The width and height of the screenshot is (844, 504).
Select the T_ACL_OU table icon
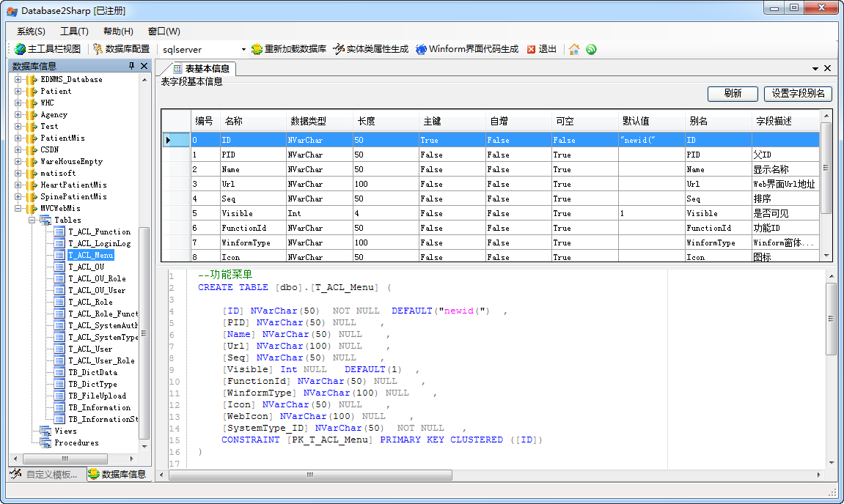(x=59, y=267)
